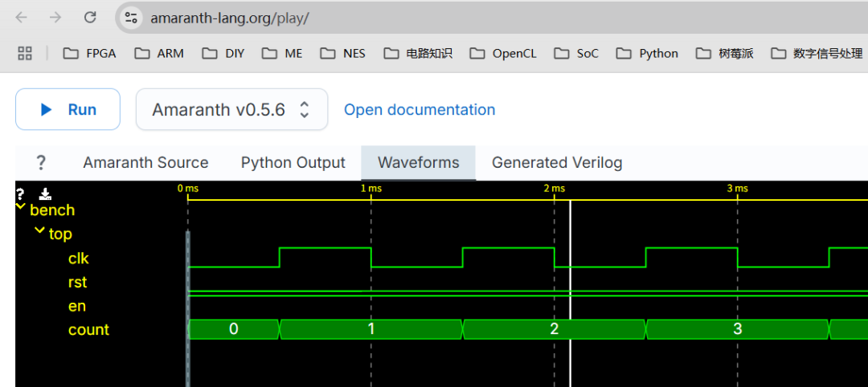Click the 3 ms timeline marker
The image size is (868, 387).
[737, 189]
